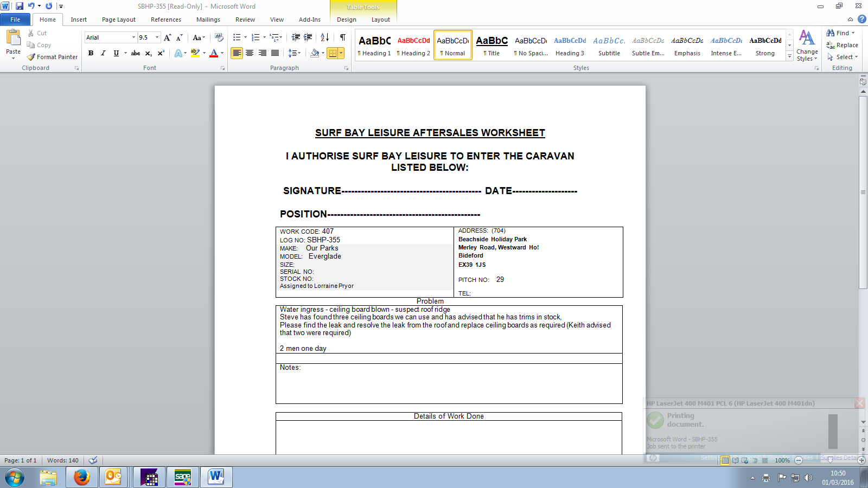Switch to Full Screen Reading view
This screenshot has height=488, width=868.
click(x=735, y=460)
